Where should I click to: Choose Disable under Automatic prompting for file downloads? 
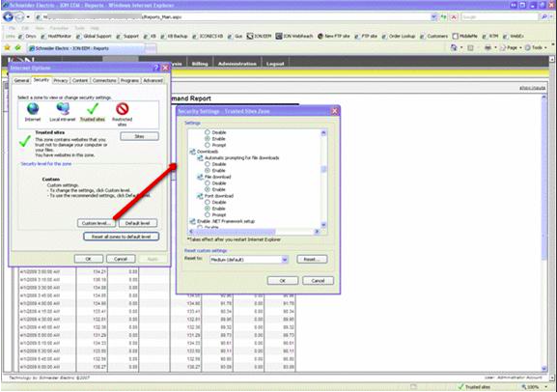pos(208,164)
